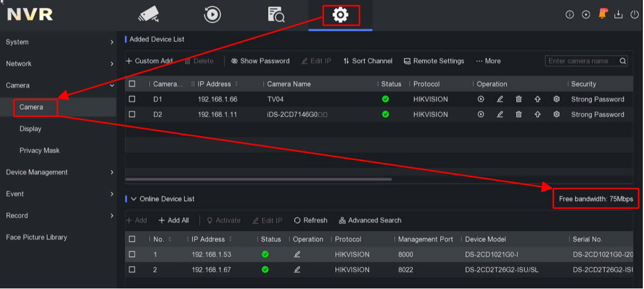Screen dimensions: 644x289
Task: Edit online device 192.168.1.53 pencil icon
Action: coord(297,255)
